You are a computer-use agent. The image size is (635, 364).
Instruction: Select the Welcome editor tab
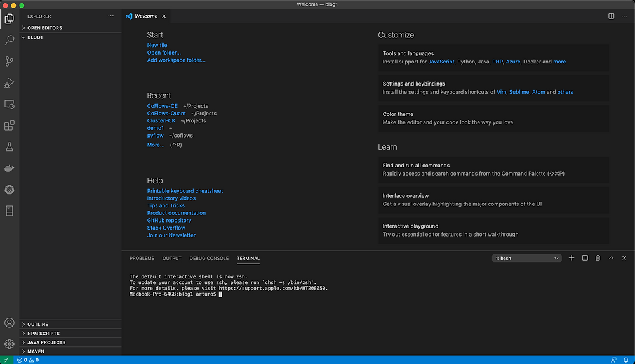click(146, 16)
